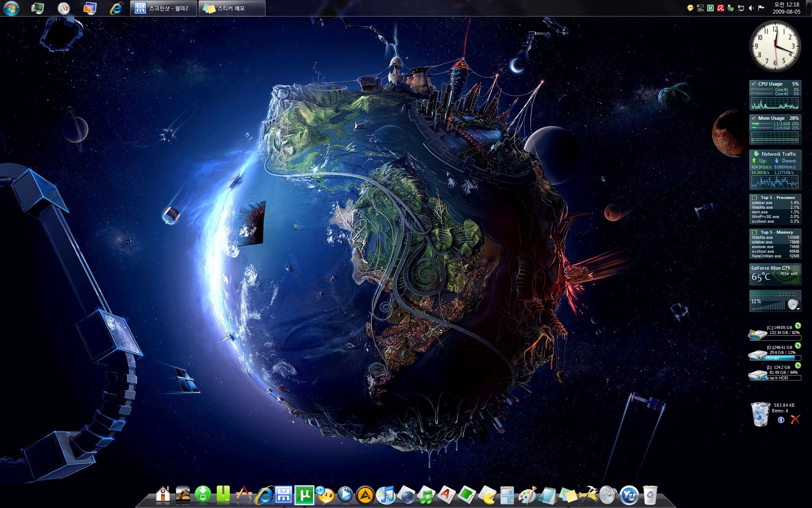Switch to the 스티커 메모 taskbar window
The height and width of the screenshot is (508, 812).
(232, 8)
